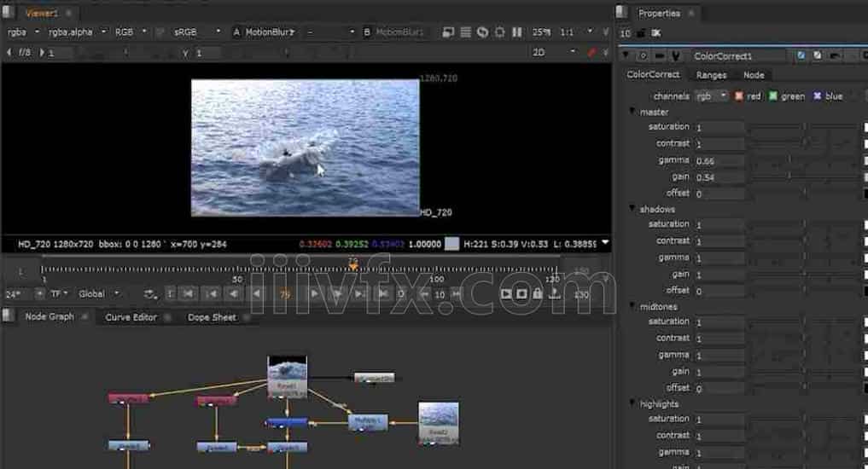This screenshot has height=469, width=868.
Task: Open the rgba.alpha channel dropdown
Action: [77, 32]
